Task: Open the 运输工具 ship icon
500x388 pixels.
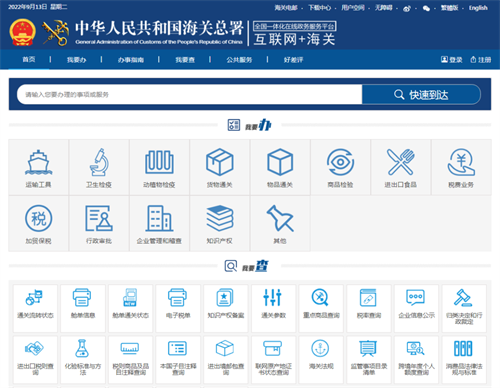Action: 39,162
